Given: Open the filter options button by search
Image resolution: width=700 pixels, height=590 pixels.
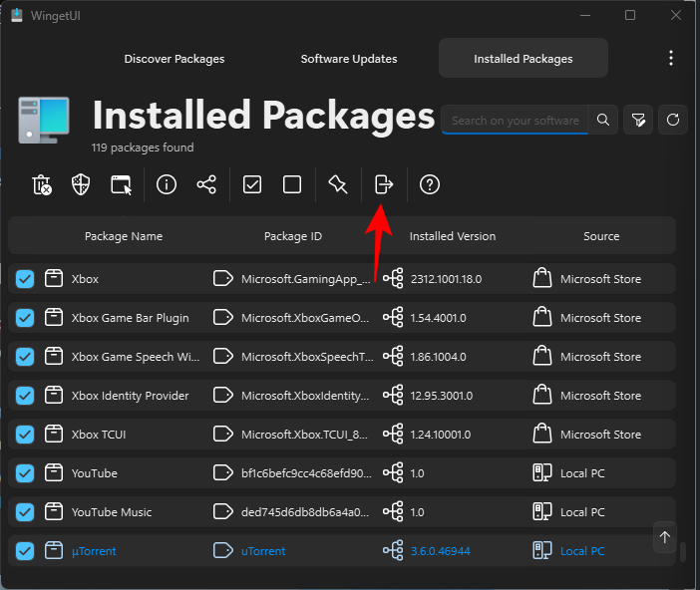Looking at the screenshot, I should click(638, 121).
